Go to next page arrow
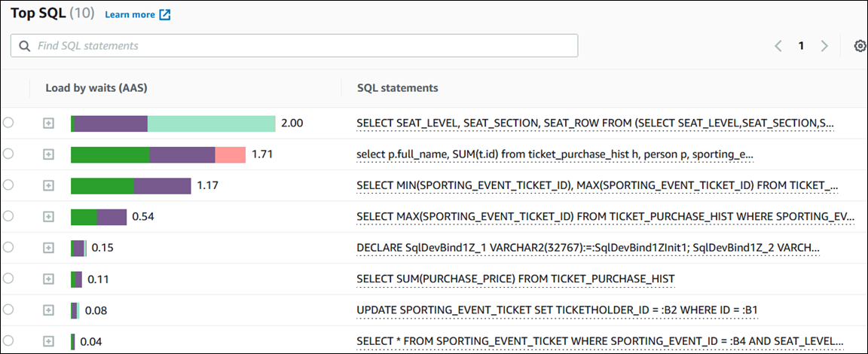The image size is (868, 354). click(x=824, y=46)
